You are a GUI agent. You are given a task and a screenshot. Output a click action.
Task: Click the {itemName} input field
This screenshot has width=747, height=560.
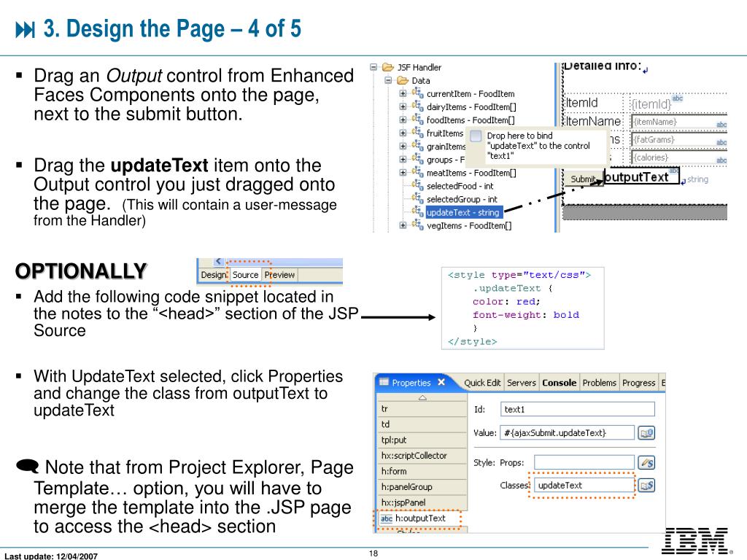(679, 122)
